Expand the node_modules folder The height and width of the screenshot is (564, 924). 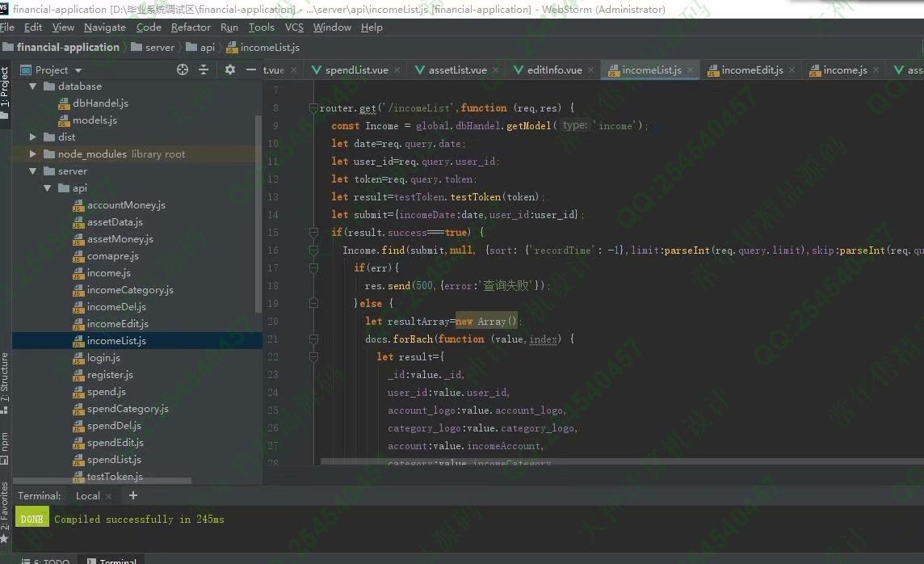[33, 154]
